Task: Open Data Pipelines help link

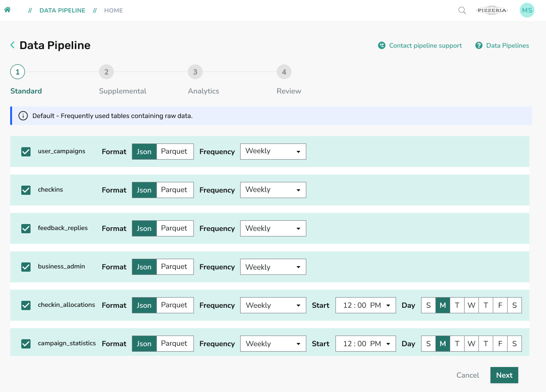Action: click(507, 46)
